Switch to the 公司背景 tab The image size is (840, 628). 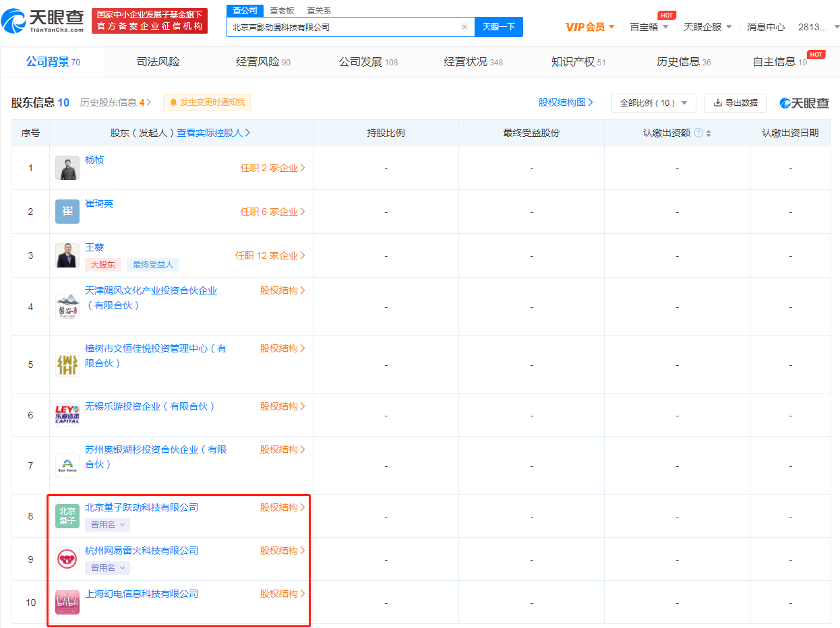[x=53, y=62]
